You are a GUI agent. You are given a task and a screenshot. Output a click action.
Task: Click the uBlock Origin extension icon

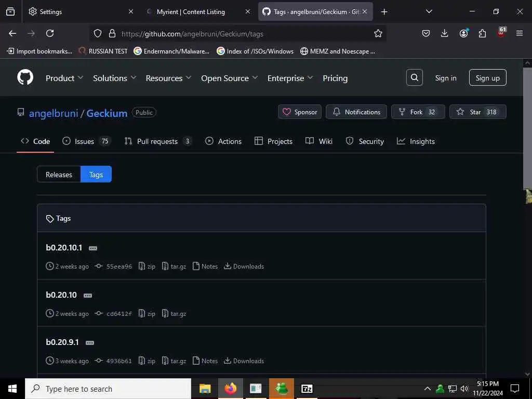point(501,32)
